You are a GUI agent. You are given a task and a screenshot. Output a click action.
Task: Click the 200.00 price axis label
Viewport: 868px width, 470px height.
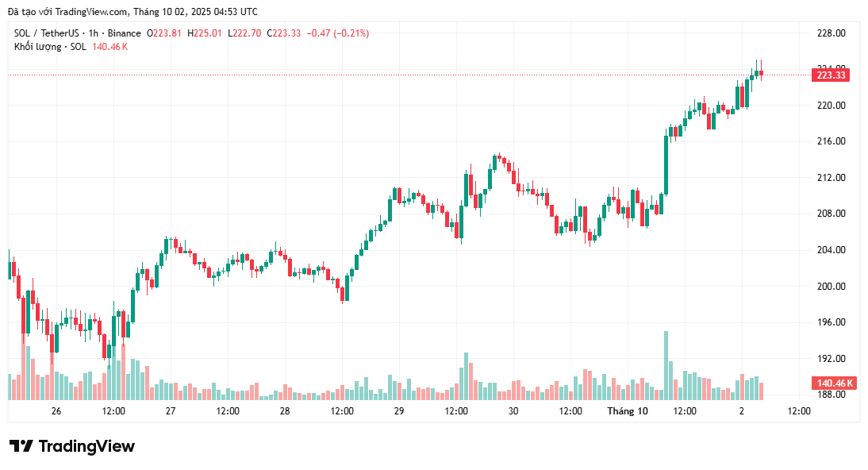point(832,286)
